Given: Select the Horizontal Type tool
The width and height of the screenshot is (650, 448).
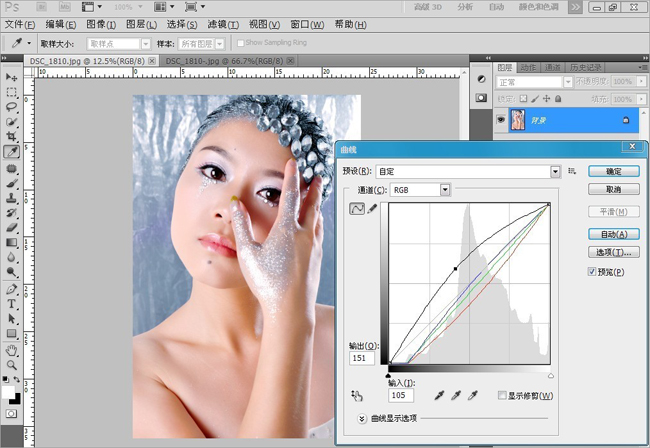Looking at the screenshot, I should tap(12, 304).
